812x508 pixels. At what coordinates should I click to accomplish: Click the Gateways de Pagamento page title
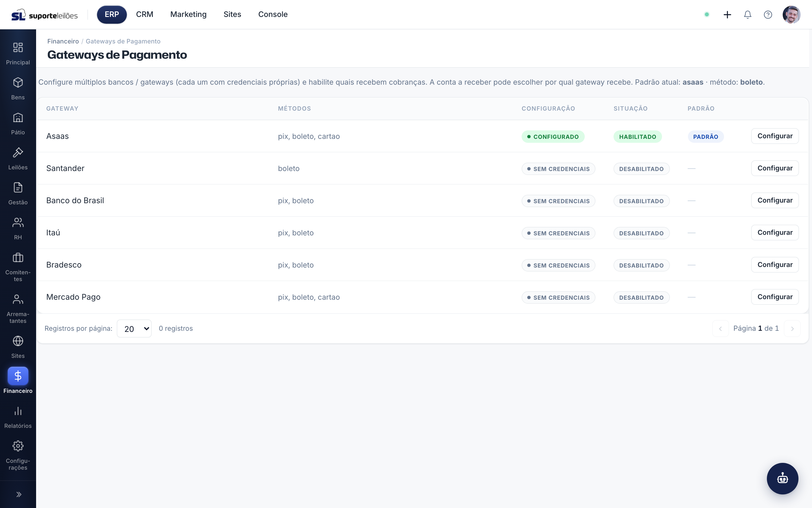[x=117, y=55]
